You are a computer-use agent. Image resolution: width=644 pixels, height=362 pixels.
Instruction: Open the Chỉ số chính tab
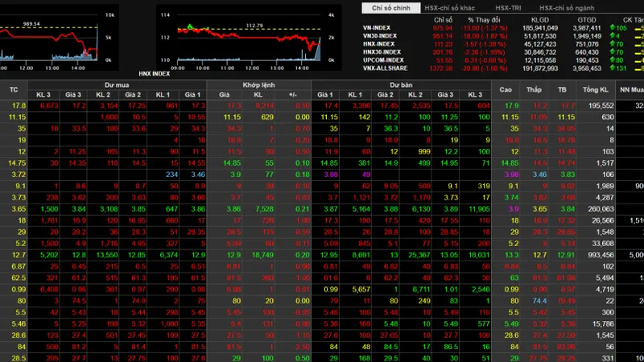[390, 8]
